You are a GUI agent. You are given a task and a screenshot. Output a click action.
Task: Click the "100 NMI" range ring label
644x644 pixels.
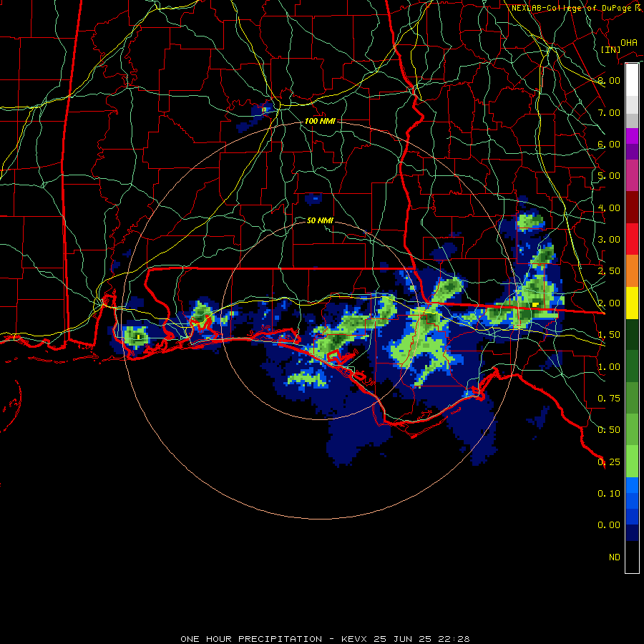320,121
